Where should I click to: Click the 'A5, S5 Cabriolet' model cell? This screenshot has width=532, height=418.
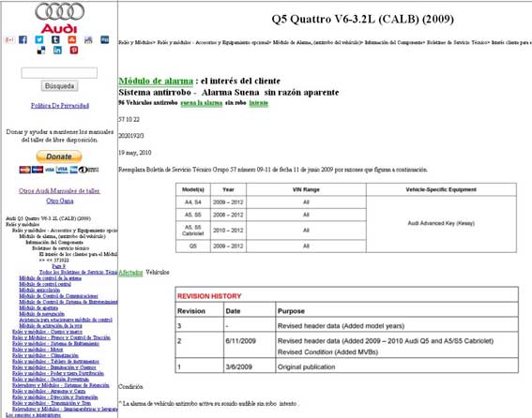pyautogui.click(x=193, y=231)
